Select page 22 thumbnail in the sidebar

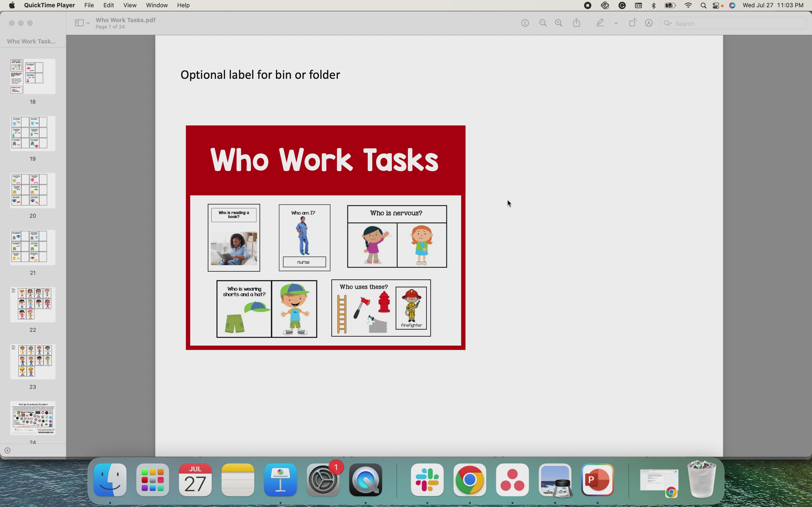(33, 304)
